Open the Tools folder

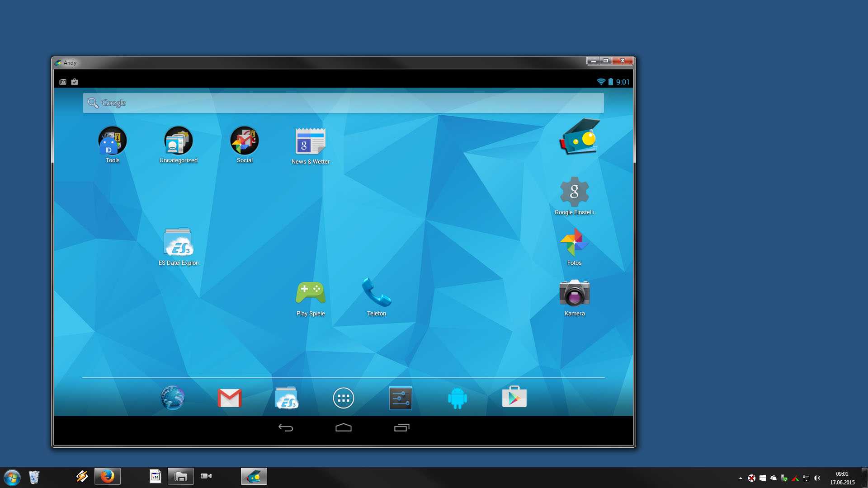click(x=112, y=141)
